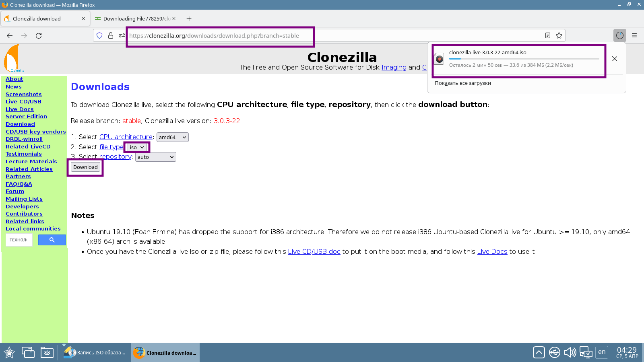This screenshot has height=362, width=644.
Task: Click the download progress bar
Action: coord(524,59)
